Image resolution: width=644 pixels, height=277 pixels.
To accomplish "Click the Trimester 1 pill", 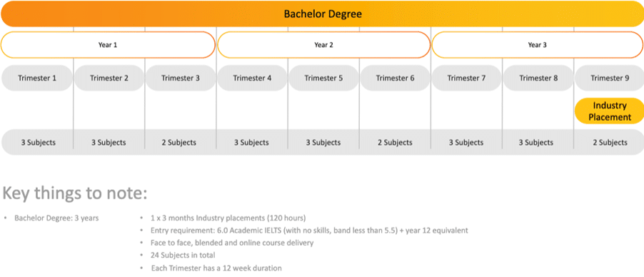I will pyautogui.click(x=37, y=78).
